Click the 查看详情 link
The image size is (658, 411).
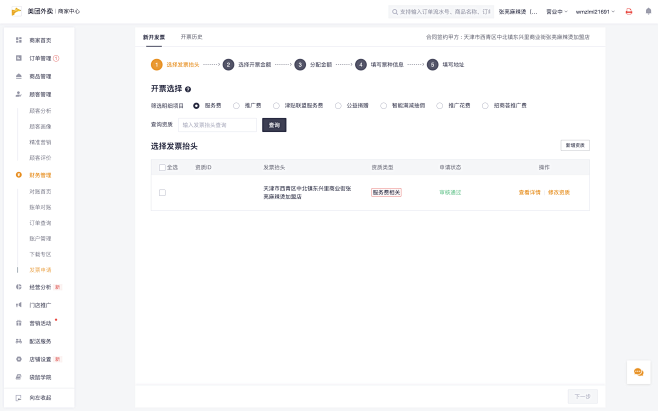tap(529, 192)
